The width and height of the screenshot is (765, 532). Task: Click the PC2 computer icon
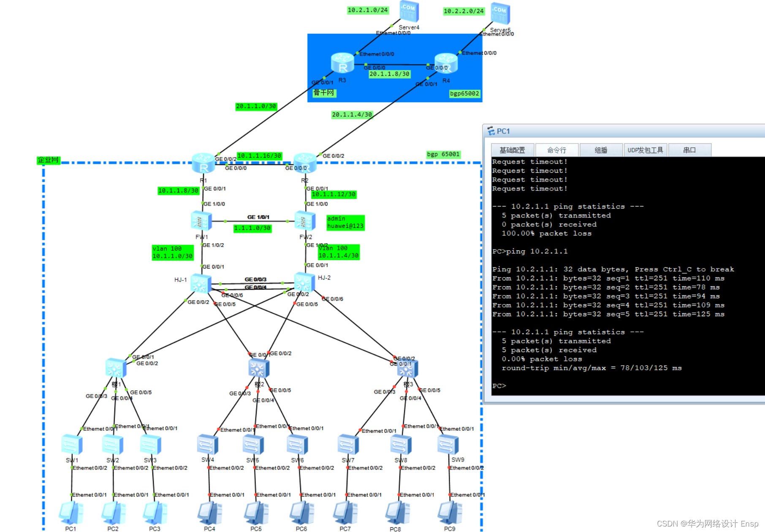pyautogui.click(x=113, y=513)
